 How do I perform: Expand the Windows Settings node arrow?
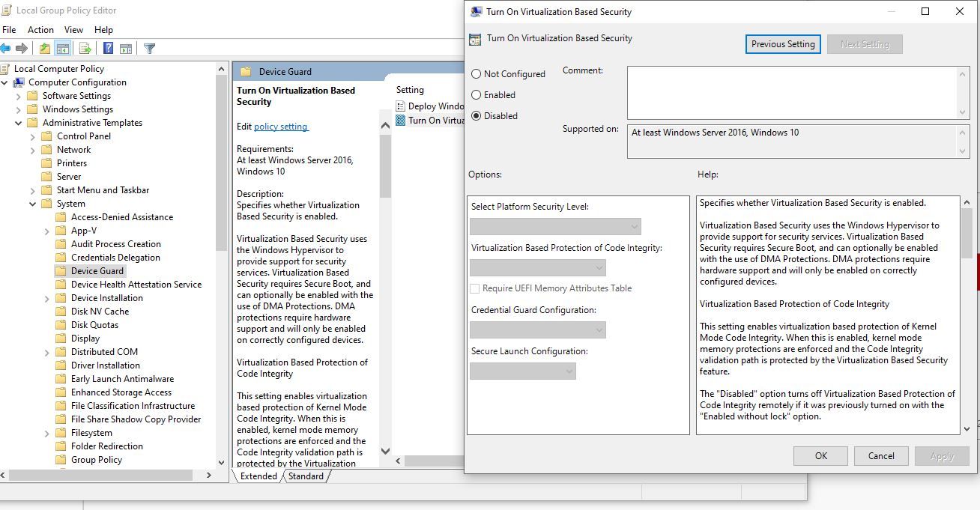[x=19, y=109]
